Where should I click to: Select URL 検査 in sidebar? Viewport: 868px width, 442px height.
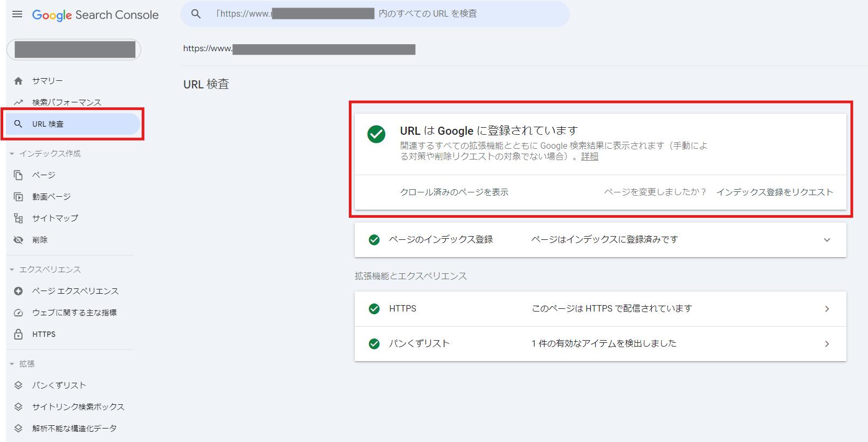73,124
